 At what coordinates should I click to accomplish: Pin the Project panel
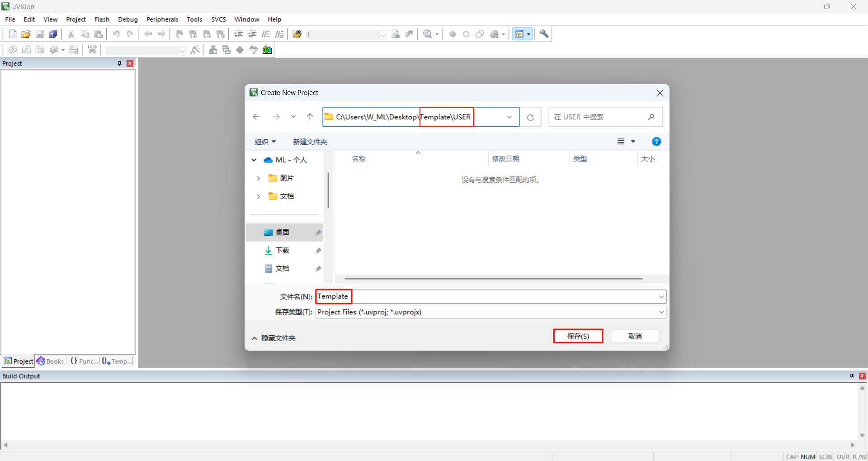coord(119,63)
